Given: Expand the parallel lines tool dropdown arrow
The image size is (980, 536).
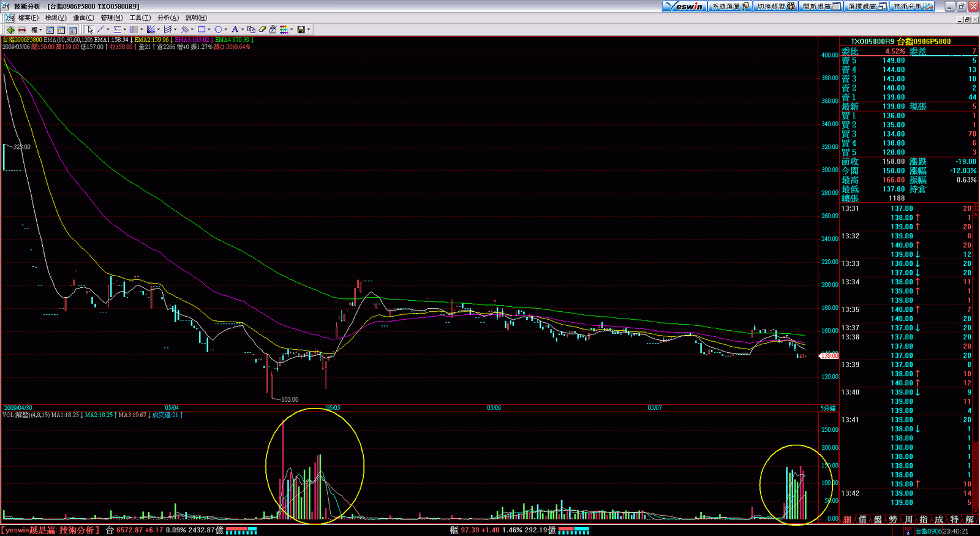Looking at the screenshot, I should point(192,29).
